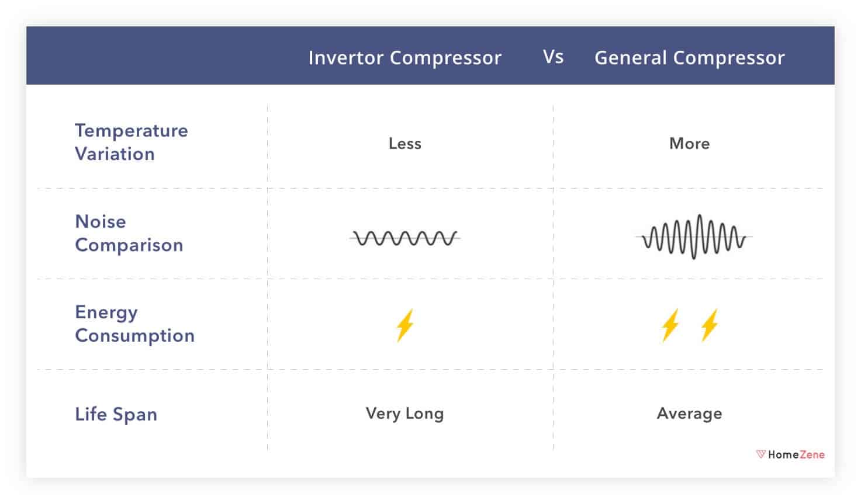The width and height of the screenshot is (861, 504).
Task: Select the Invertor Compressor column header
Action: (x=404, y=57)
